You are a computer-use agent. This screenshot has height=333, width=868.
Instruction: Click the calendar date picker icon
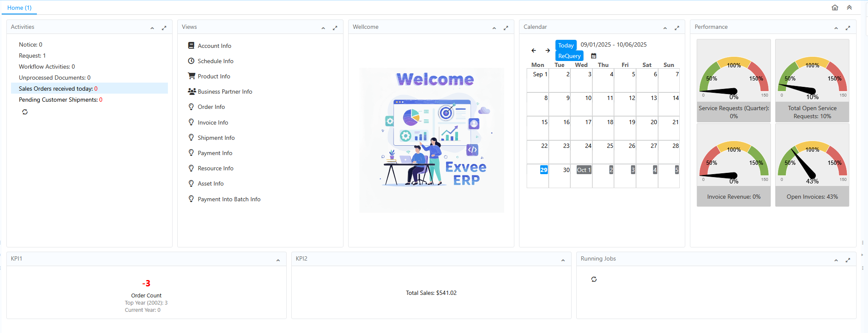coord(594,56)
